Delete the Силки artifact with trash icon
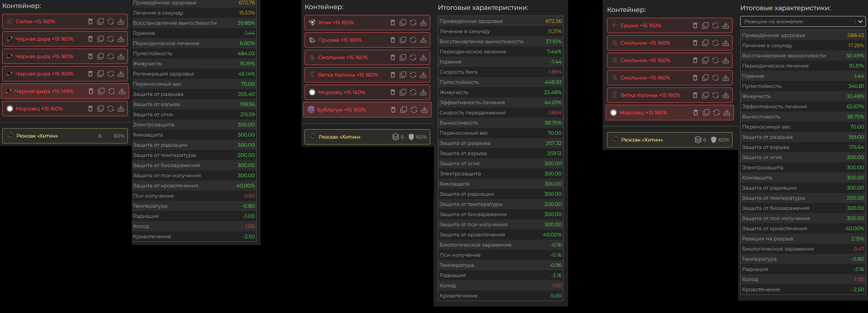868x313 pixels. (90, 22)
